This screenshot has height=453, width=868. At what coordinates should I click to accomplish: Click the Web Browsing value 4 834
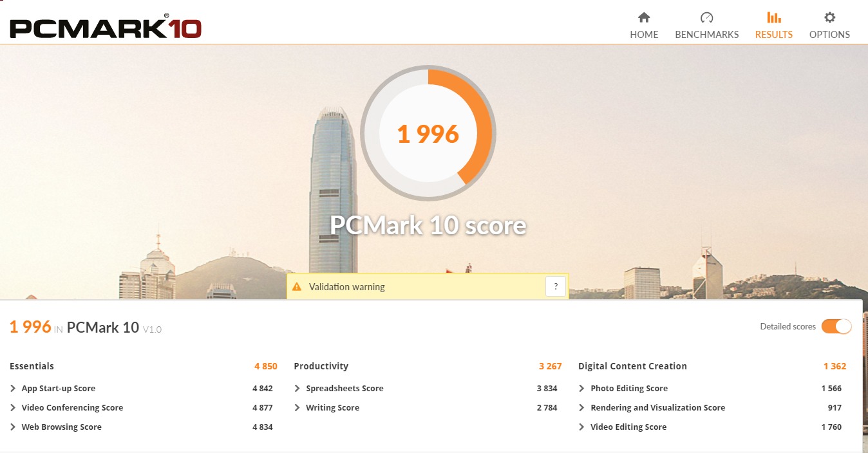click(x=263, y=427)
